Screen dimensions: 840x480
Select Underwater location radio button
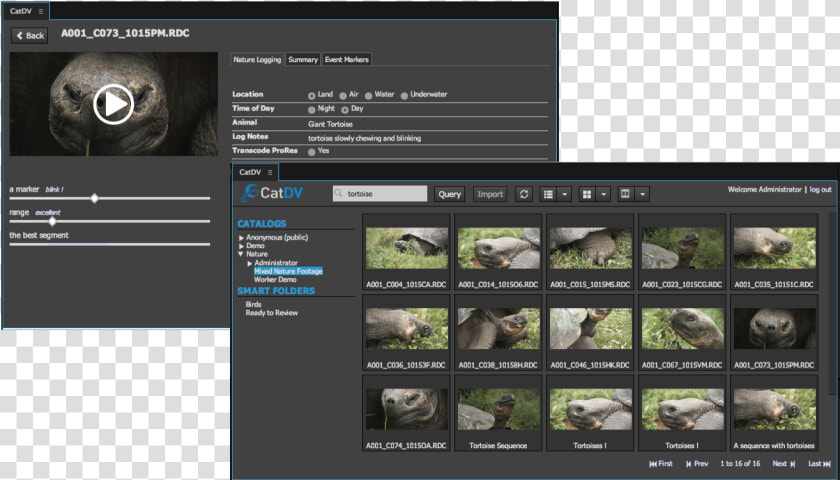pyautogui.click(x=404, y=96)
